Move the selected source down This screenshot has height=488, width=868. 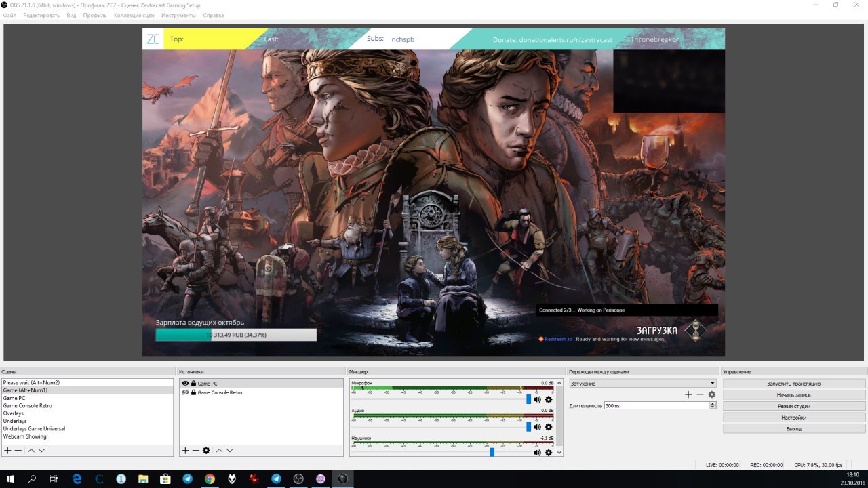[x=229, y=451]
